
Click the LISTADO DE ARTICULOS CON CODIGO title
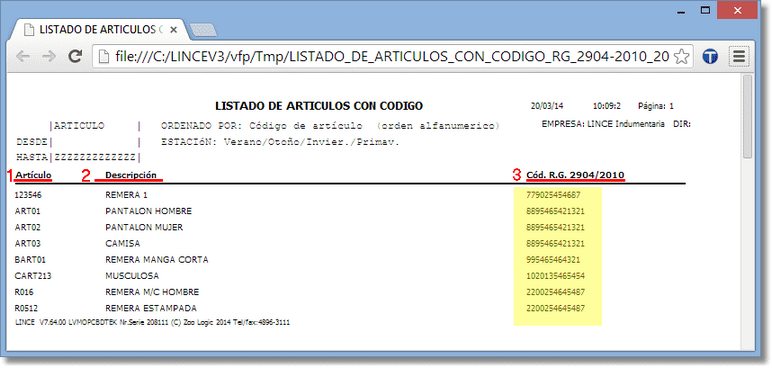click(319, 106)
